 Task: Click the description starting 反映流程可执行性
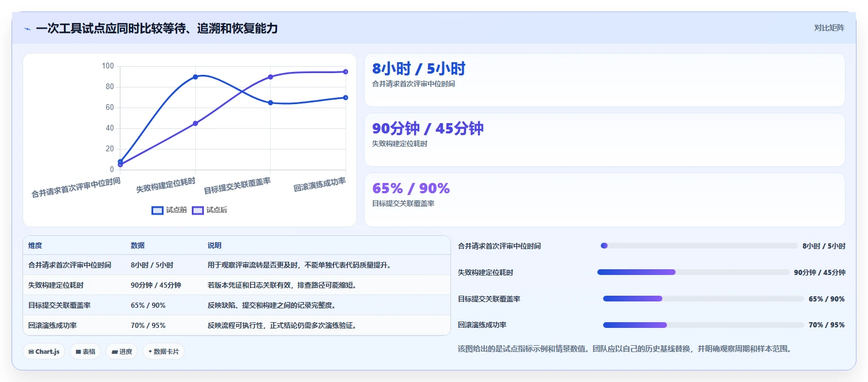click(282, 326)
